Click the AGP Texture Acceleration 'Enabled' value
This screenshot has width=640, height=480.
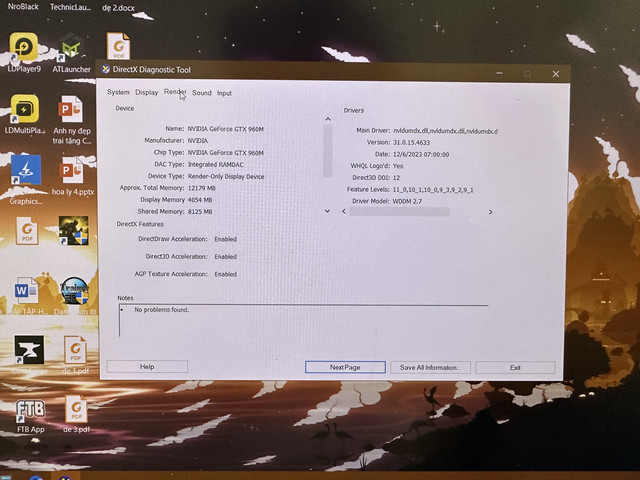pyautogui.click(x=226, y=274)
